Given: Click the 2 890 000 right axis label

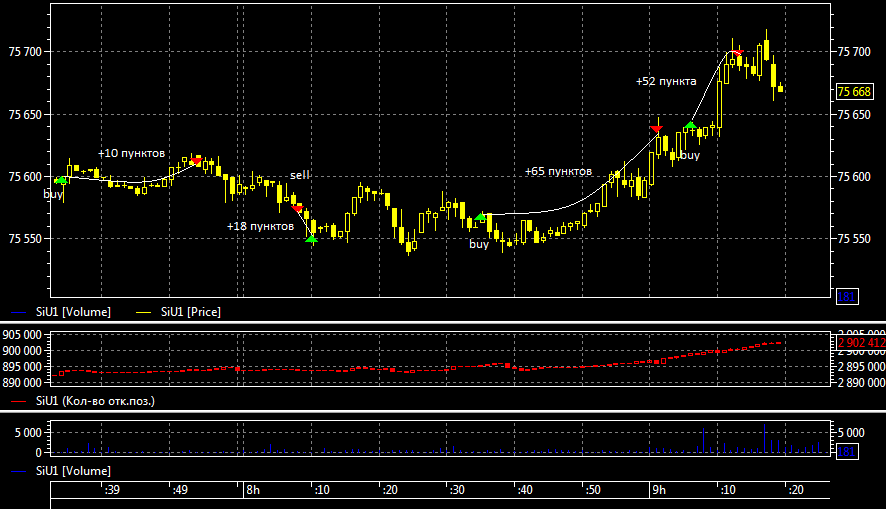Looking at the screenshot, I should click(861, 382).
